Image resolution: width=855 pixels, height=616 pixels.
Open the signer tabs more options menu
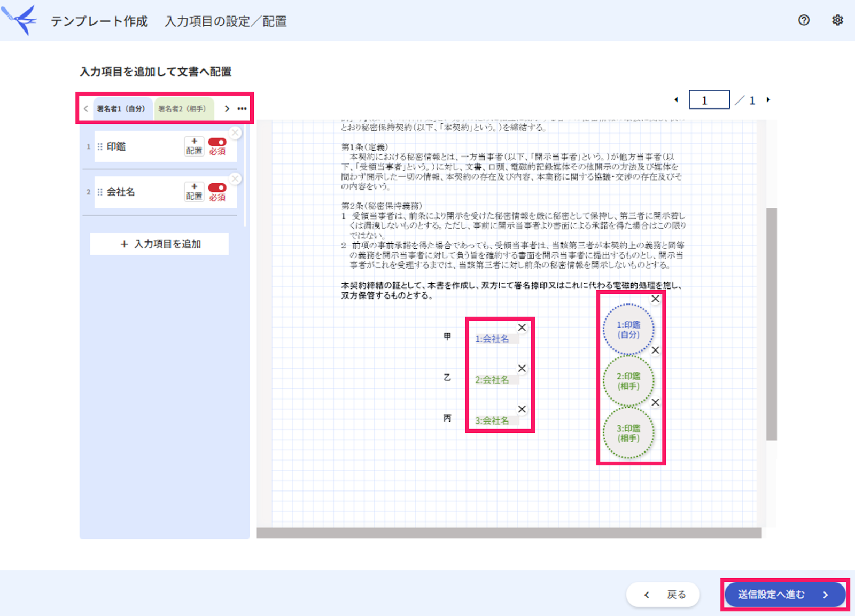[x=242, y=108]
